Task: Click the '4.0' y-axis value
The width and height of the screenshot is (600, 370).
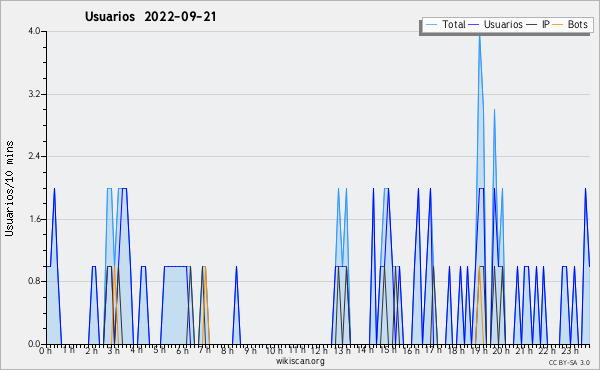Action: click(x=34, y=31)
